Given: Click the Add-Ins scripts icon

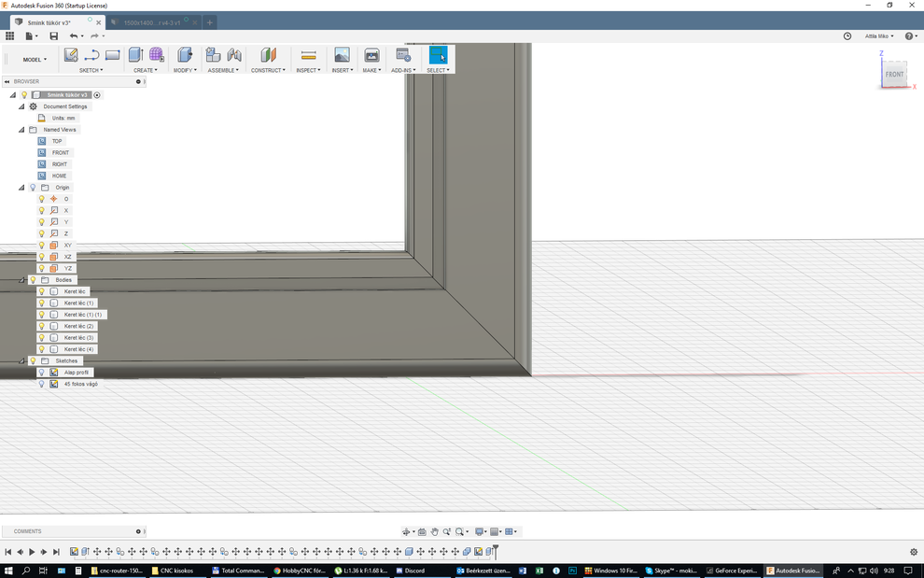Looking at the screenshot, I should pyautogui.click(x=403, y=55).
